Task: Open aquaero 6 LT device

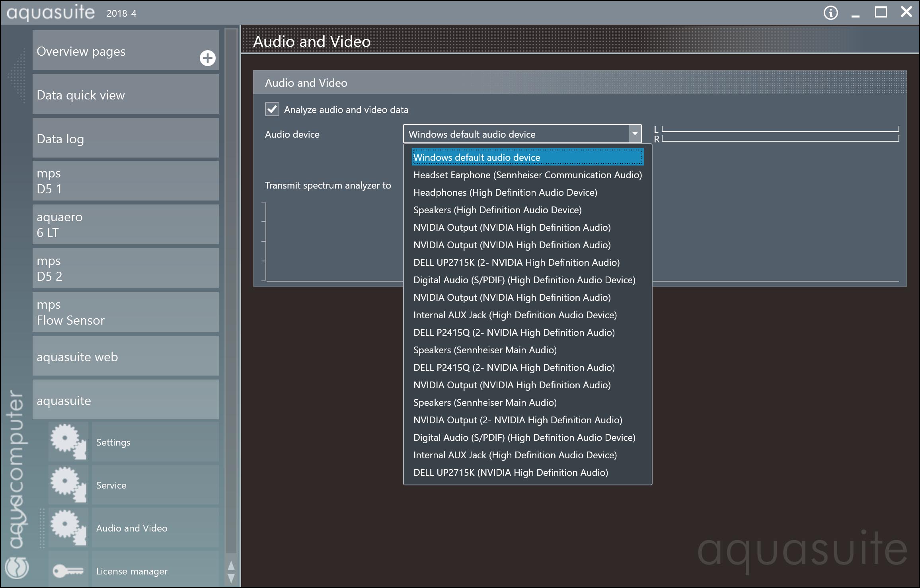Action: (126, 224)
